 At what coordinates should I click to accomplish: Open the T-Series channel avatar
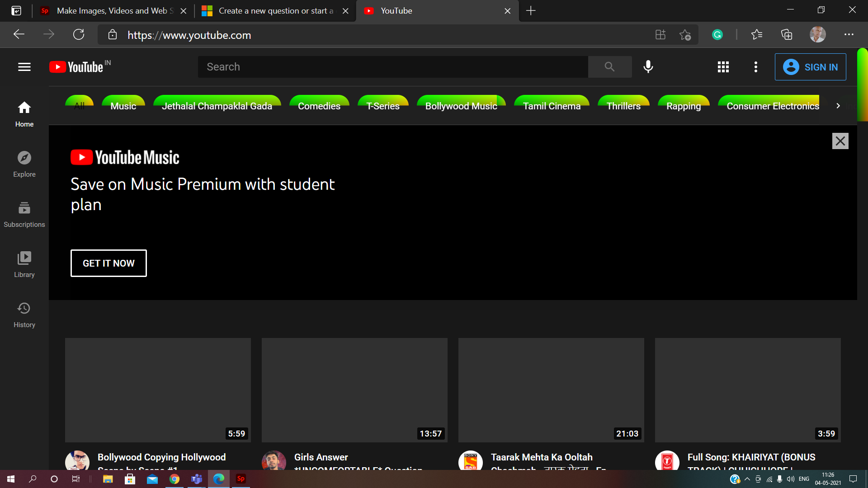(667, 460)
